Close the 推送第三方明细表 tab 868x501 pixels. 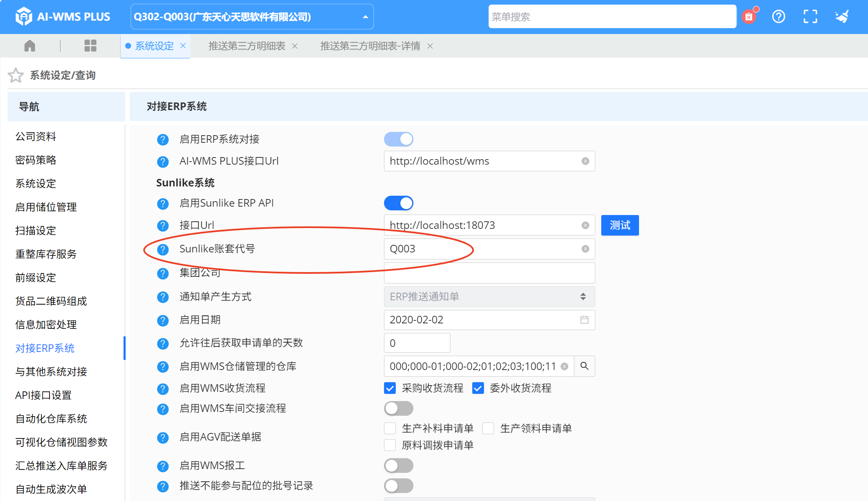(295, 46)
